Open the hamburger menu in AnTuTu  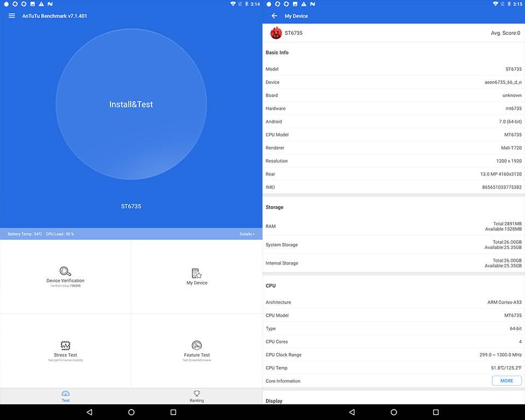[11, 16]
